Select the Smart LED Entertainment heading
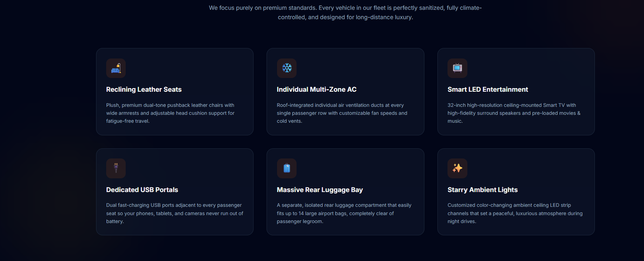Image resolution: width=644 pixels, height=261 pixels. (487, 89)
